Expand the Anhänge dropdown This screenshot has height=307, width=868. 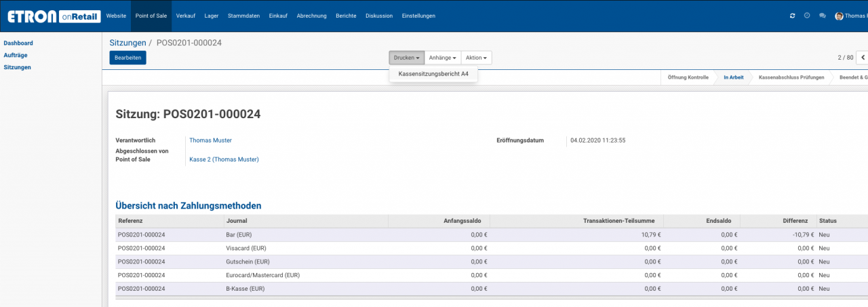443,58
